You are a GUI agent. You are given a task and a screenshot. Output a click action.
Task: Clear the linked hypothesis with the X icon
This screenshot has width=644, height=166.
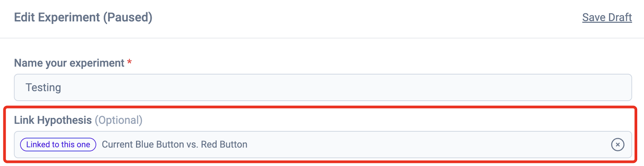click(x=617, y=144)
